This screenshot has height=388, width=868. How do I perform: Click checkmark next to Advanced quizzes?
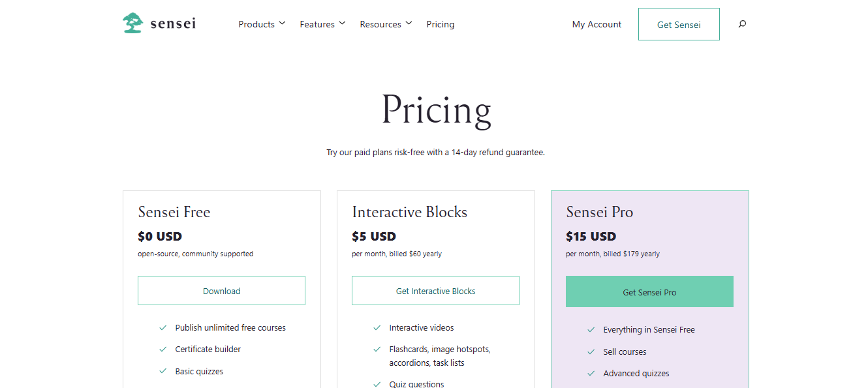(591, 374)
